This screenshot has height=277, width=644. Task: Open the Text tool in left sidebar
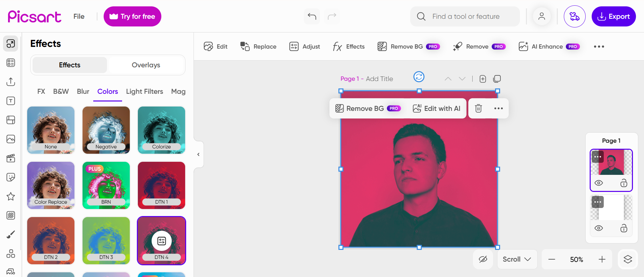pos(11,101)
